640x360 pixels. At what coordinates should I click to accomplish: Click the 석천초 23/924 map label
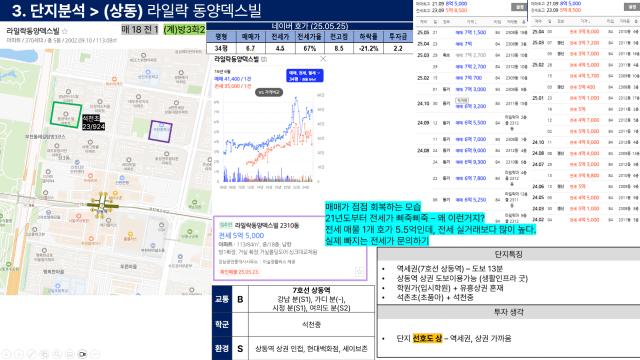pyautogui.click(x=93, y=122)
